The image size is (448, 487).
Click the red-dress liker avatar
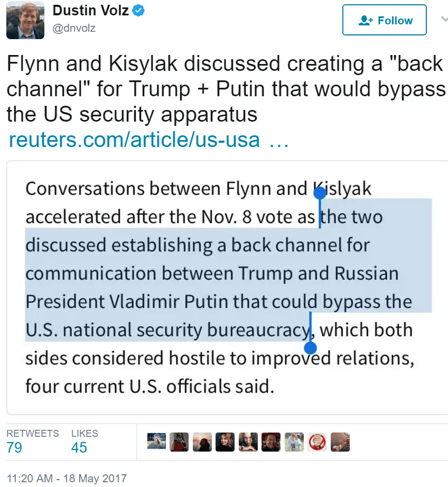click(x=180, y=442)
